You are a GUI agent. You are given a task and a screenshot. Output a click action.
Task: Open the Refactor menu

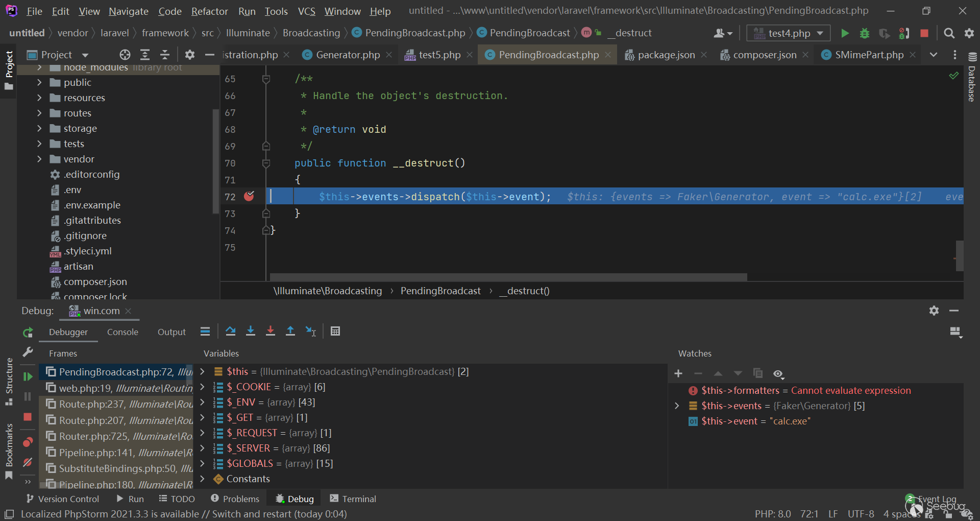pos(209,11)
